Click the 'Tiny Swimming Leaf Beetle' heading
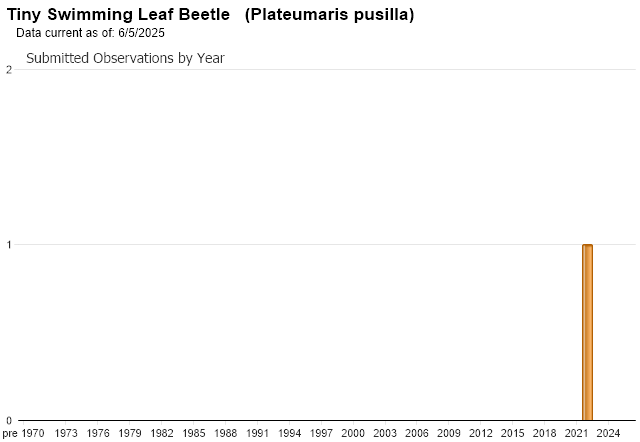This screenshot has width=640, height=442. [x=118, y=14]
